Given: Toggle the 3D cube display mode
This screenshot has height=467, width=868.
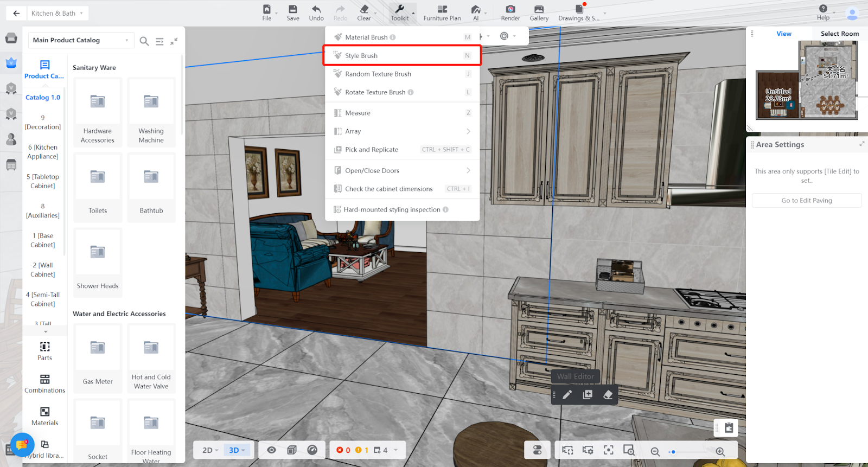Looking at the screenshot, I should tap(292, 450).
